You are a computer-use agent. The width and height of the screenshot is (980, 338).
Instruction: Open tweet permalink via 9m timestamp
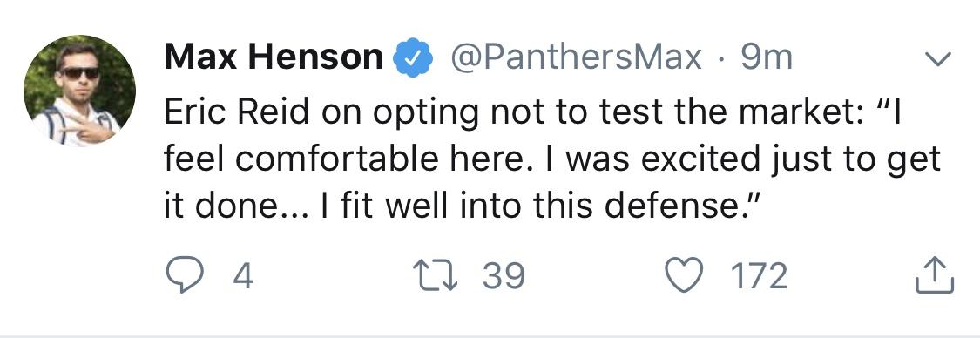click(x=767, y=57)
